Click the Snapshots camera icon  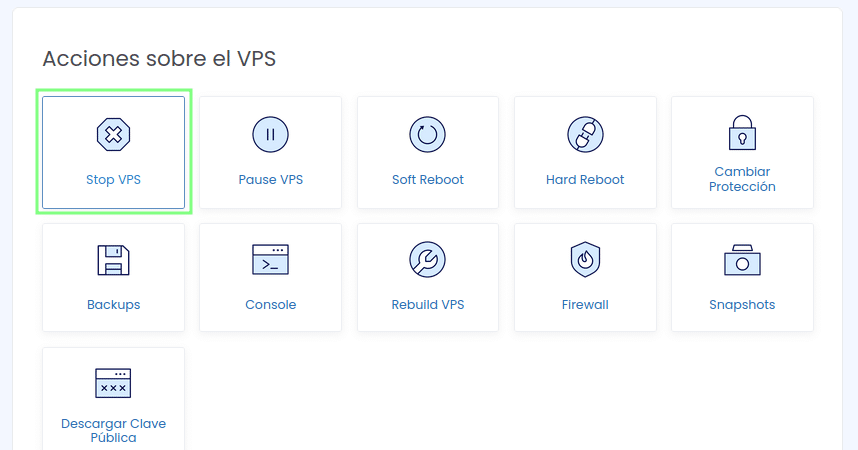742,260
